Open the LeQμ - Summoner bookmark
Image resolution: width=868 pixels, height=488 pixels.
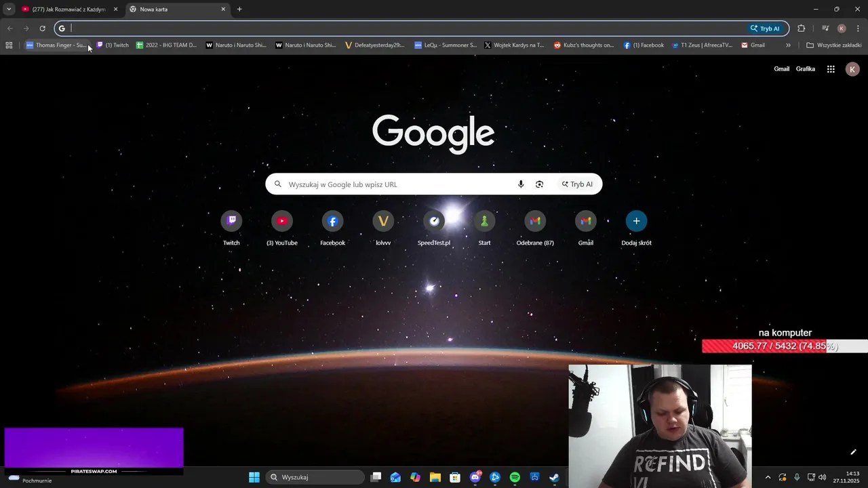tap(446, 45)
